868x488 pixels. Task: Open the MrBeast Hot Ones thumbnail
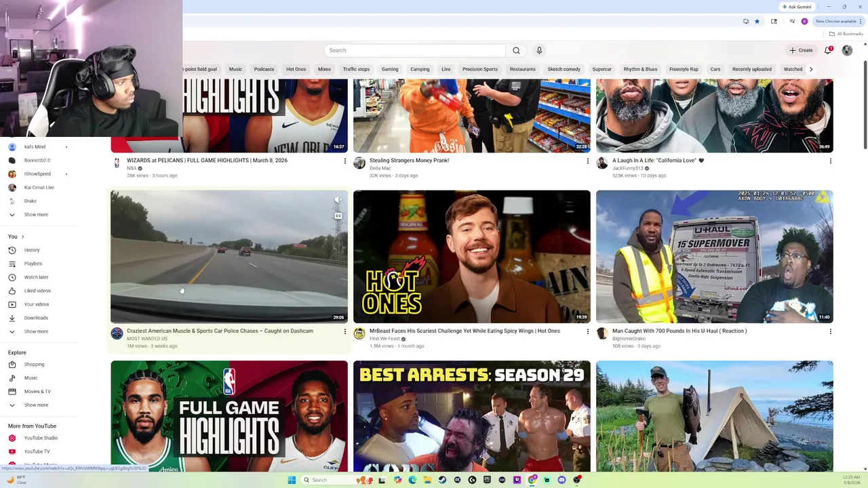click(472, 256)
